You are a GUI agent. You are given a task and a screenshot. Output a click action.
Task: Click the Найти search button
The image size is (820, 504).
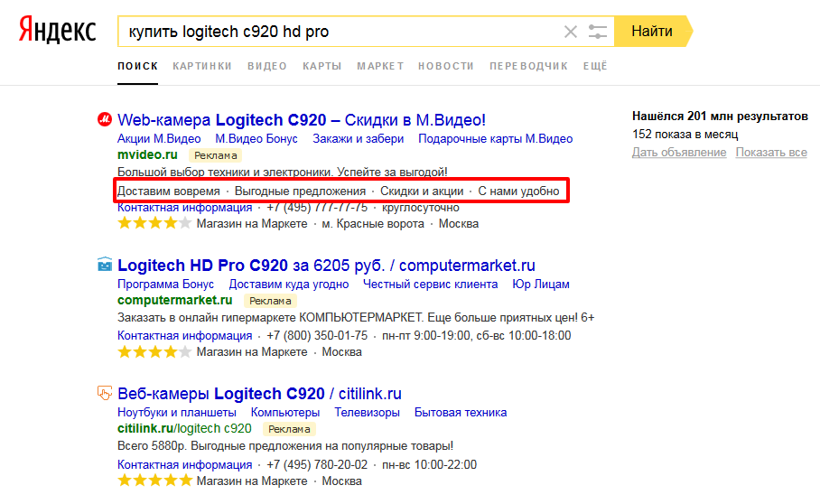(x=652, y=32)
